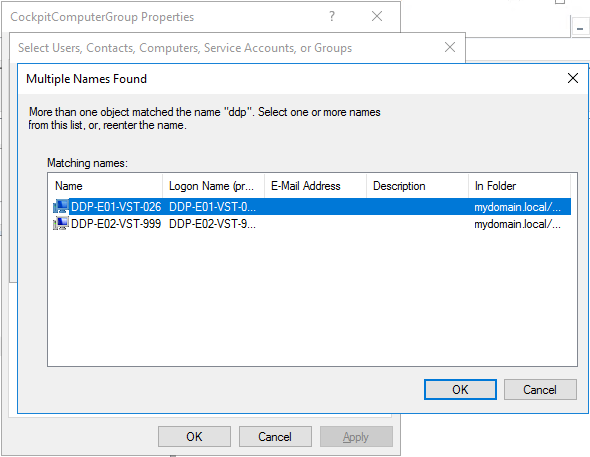Cancel the Multiple Names Found dialog
Image resolution: width=590 pixels, height=457 pixels.
(540, 389)
